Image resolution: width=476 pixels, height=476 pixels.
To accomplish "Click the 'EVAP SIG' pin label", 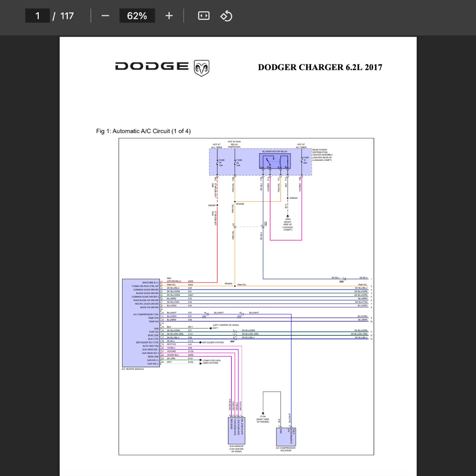I will click(154, 332).
